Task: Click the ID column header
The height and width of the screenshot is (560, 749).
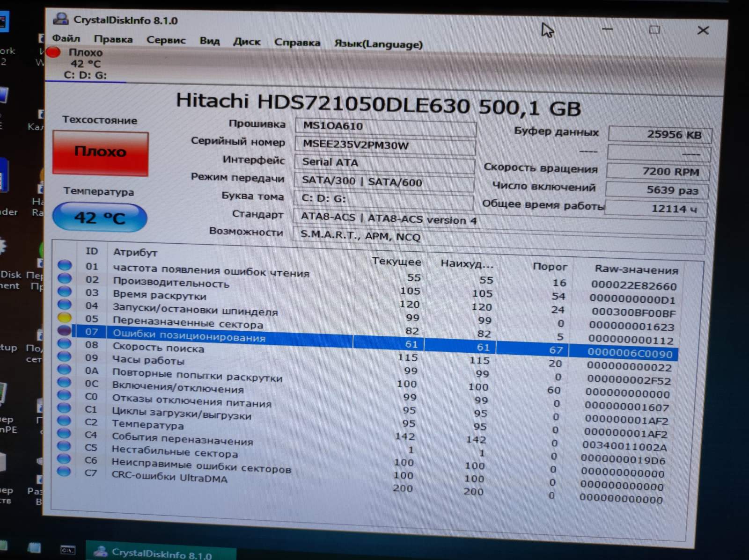Action: tap(92, 251)
